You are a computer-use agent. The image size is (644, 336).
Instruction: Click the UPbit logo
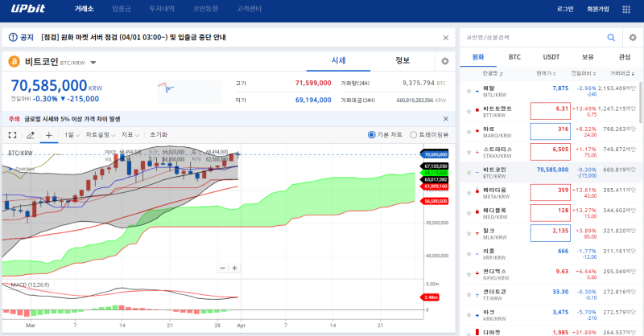(27, 9)
